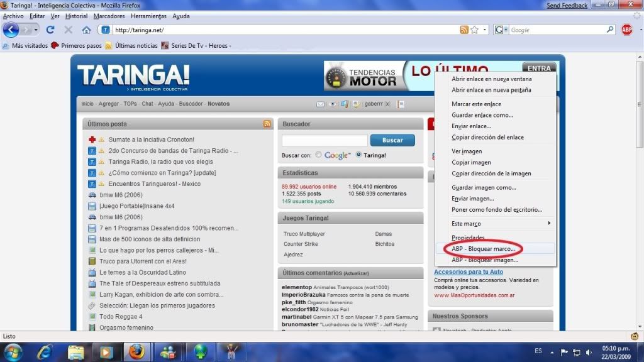This screenshot has height=362, width=644.
Task: Click the status bar Greasemonkey icon
Action: pos(635,336)
